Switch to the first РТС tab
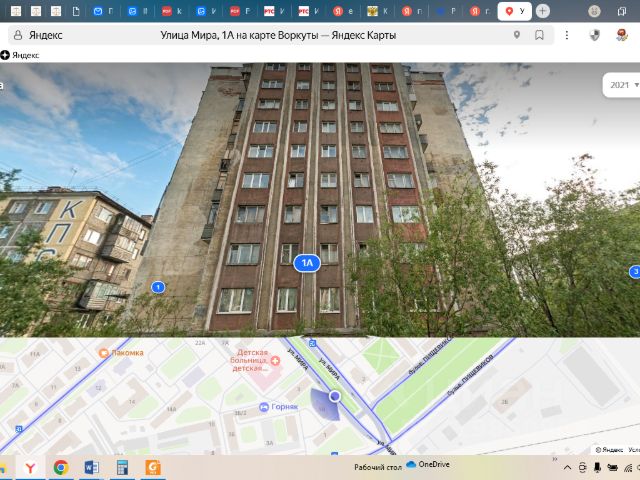Image resolution: width=640 pixels, height=480 pixels. (274, 11)
